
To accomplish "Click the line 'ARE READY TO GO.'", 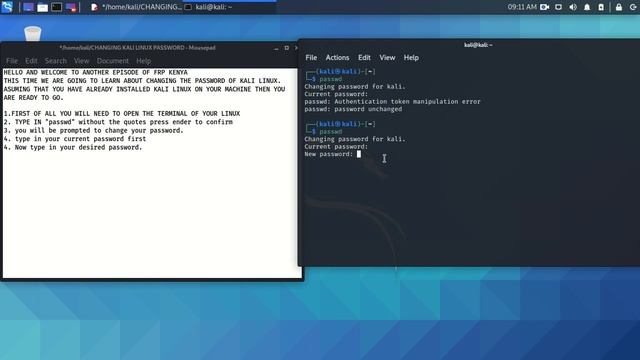I will [33, 98].
